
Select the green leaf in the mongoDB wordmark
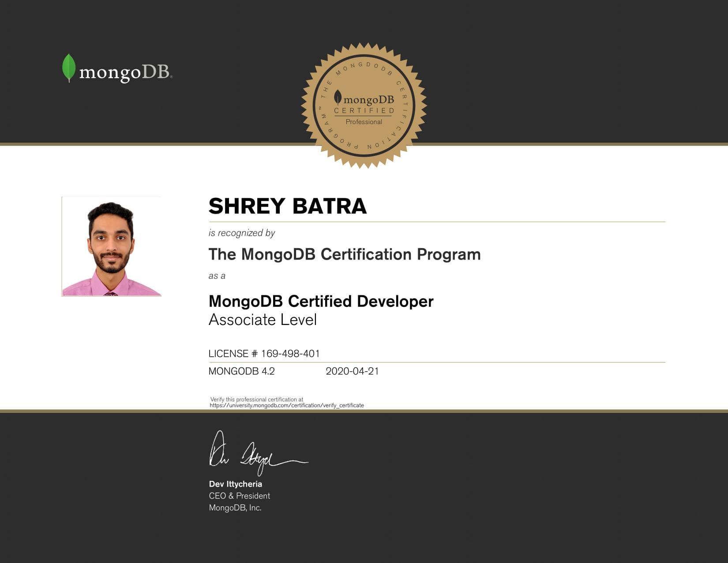[x=68, y=67]
